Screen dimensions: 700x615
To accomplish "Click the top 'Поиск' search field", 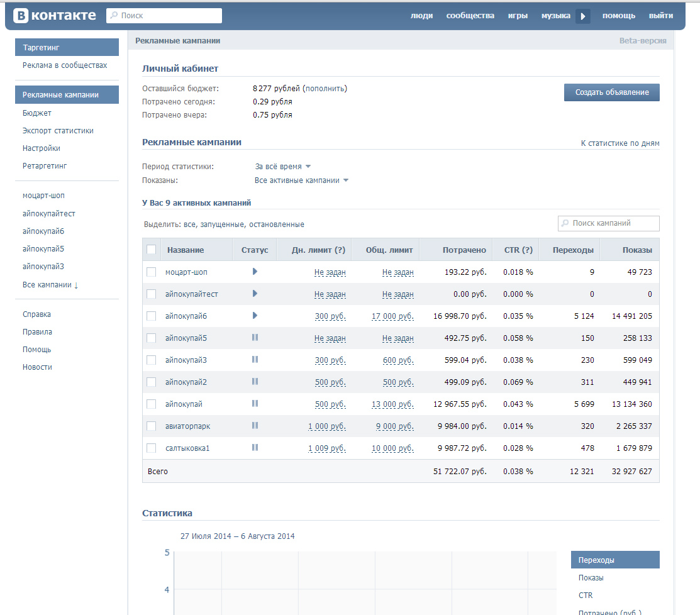I will 164,16.
